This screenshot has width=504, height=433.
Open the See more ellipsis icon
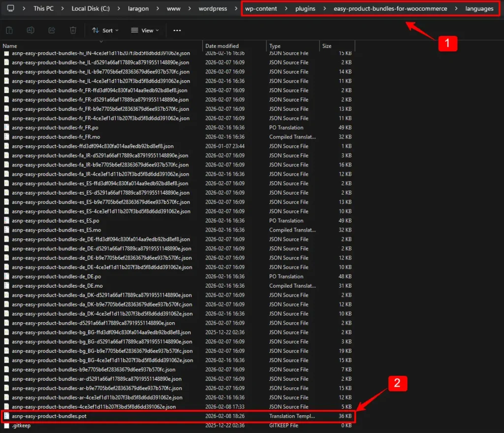click(x=177, y=30)
